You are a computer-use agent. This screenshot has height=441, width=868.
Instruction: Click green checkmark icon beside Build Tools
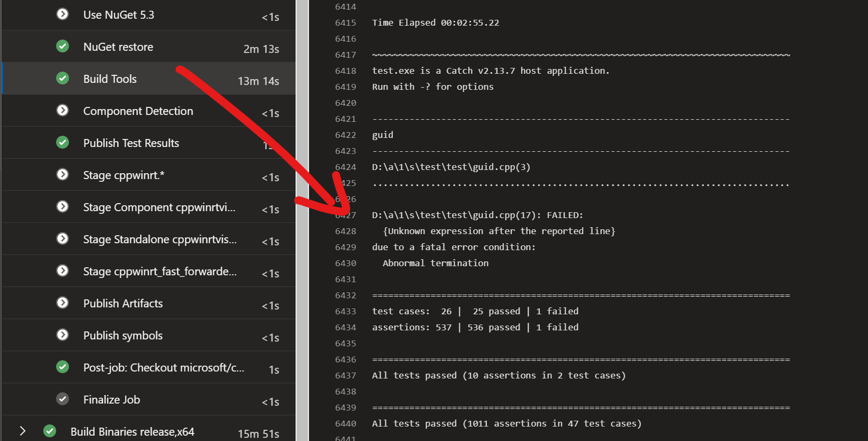(x=63, y=78)
